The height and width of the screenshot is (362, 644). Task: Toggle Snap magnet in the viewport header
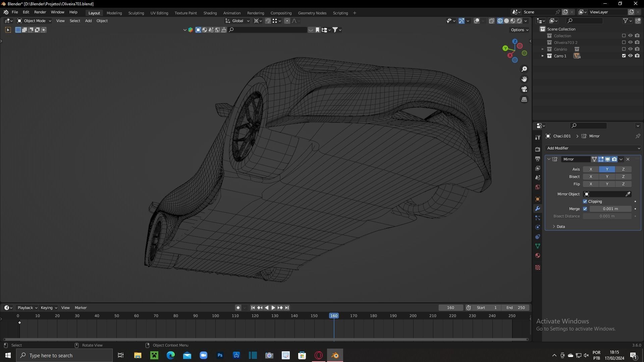click(x=268, y=21)
